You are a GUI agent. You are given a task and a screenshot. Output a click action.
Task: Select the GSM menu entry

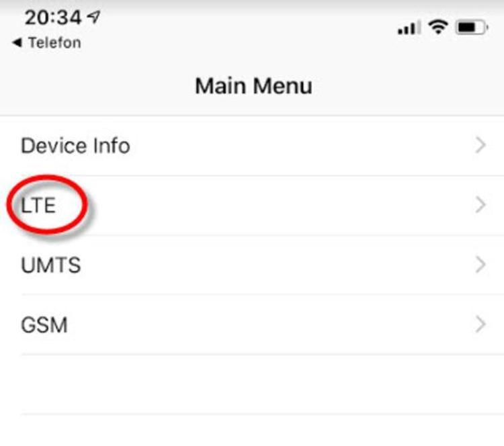click(44, 325)
